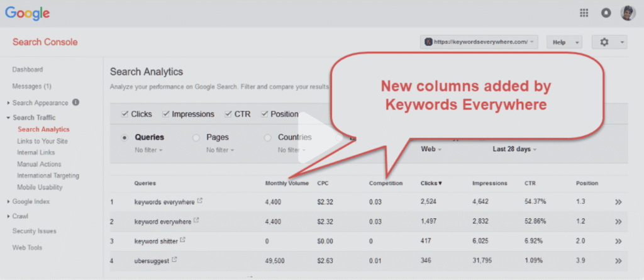
Task: Click double arrow for keyword shitter row
Action: tap(618, 242)
